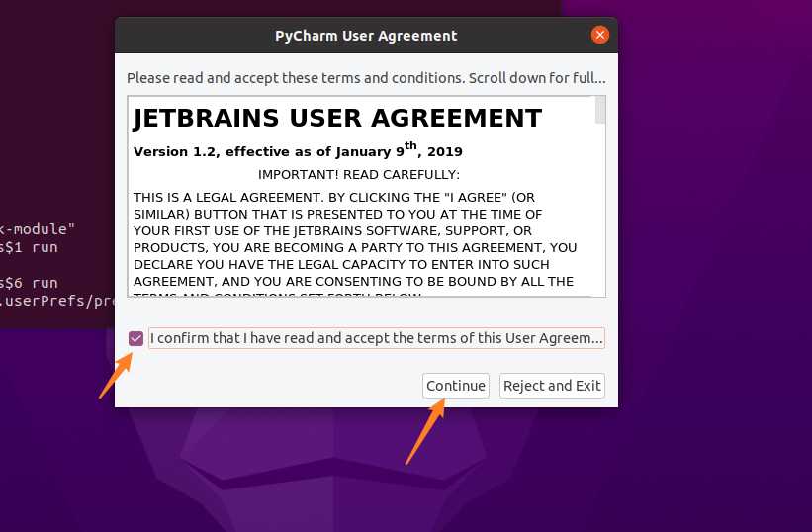Screen dimensions: 812x532
Task: Click the ".userPrefs/pr" line in the terminal window
Action: point(57,301)
